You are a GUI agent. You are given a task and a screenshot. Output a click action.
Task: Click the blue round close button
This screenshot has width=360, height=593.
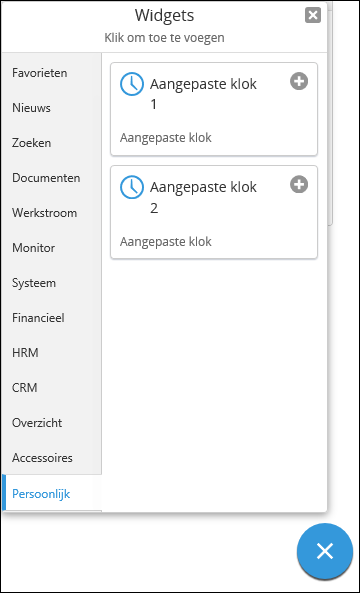(325, 551)
